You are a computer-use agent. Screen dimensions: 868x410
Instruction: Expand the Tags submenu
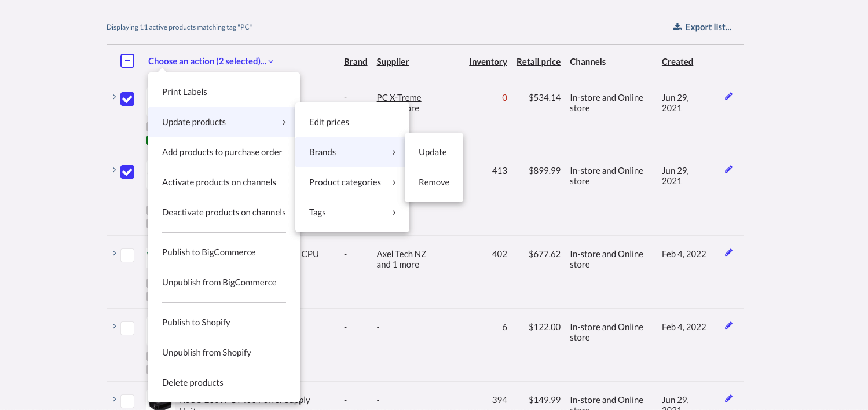(x=352, y=213)
